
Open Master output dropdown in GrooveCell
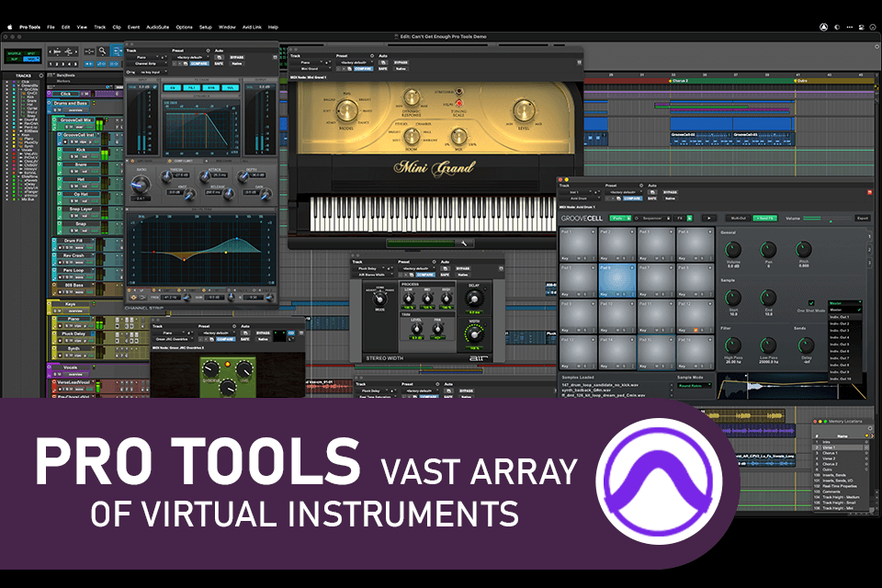tap(844, 303)
